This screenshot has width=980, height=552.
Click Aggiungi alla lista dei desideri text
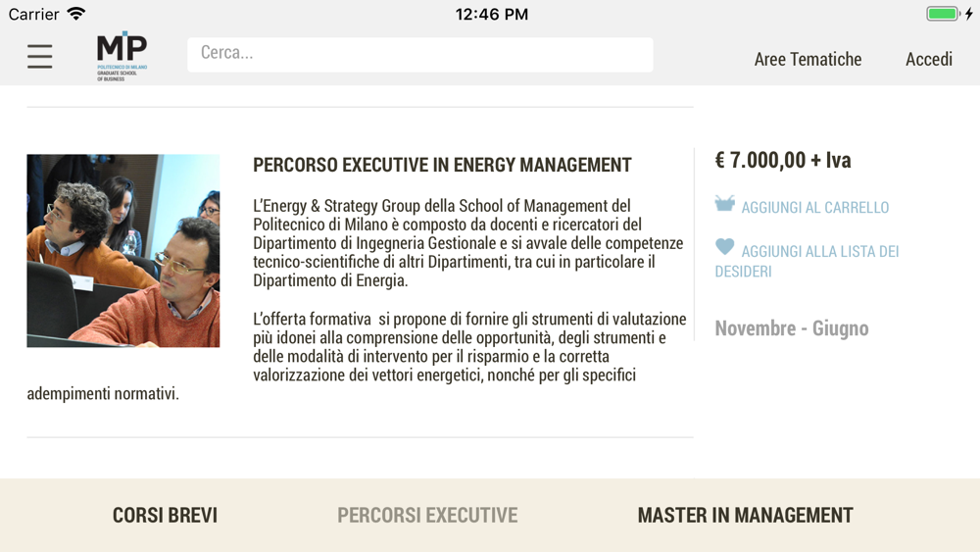(x=807, y=262)
